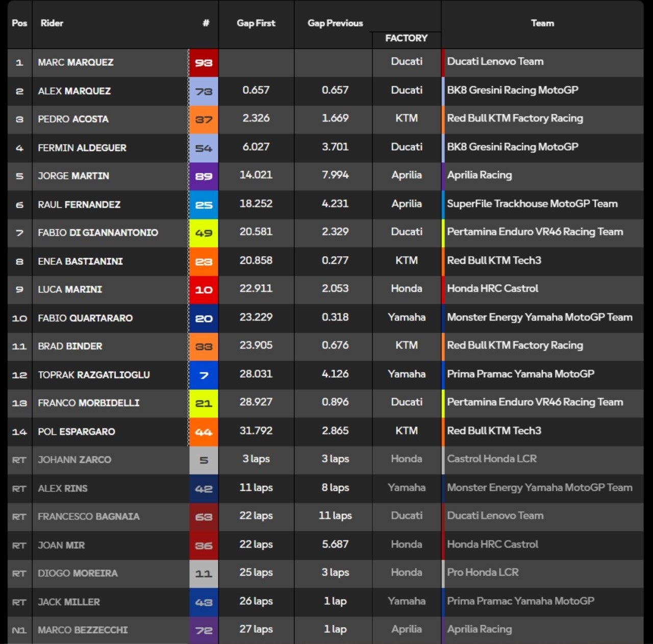653x644 pixels.
Task: Select retired rider ALEX RINS
Action: tap(63, 488)
